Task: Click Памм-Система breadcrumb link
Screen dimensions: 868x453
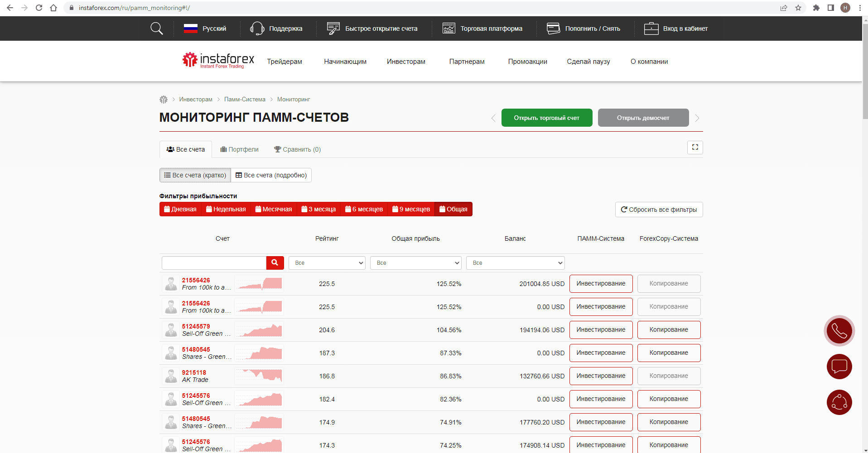Action: (245, 100)
